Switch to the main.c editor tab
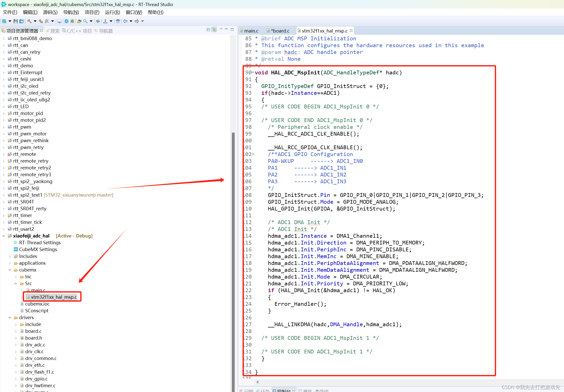Viewport: 564px width, 392px height. click(249, 31)
